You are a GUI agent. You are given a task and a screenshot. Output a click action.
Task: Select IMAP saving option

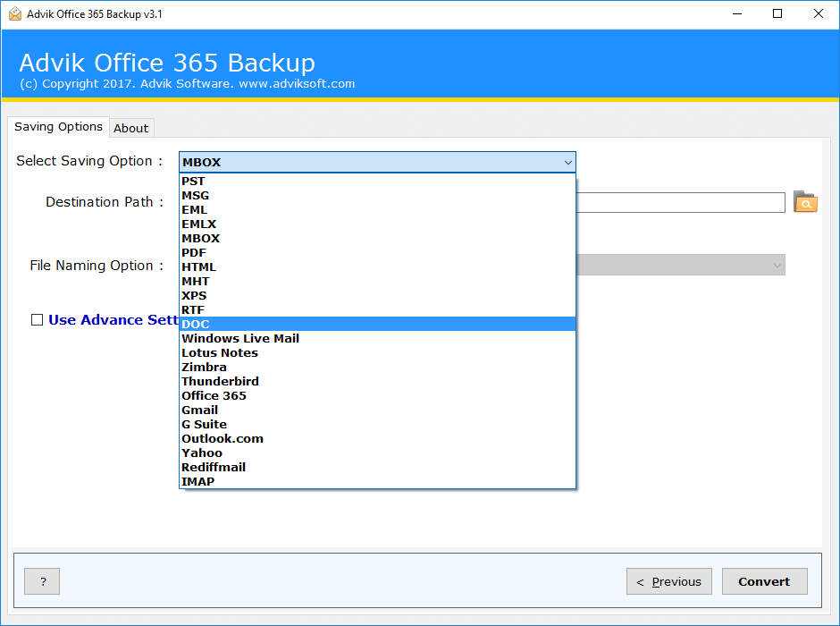(x=377, y=481)
